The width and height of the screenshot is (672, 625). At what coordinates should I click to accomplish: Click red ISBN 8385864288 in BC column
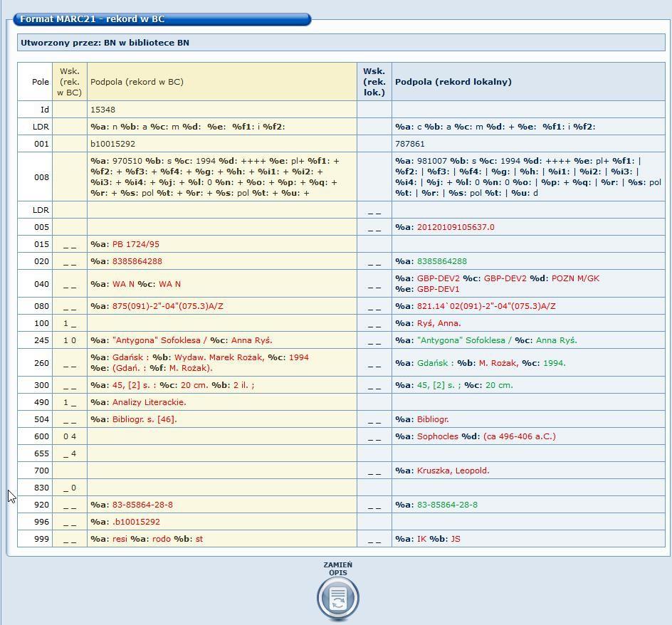pos(137,261)
